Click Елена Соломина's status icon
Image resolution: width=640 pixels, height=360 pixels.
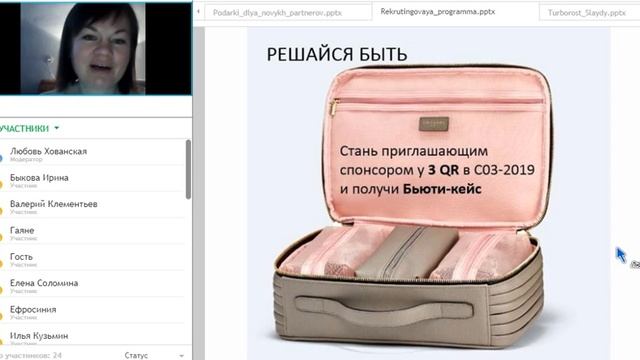click(x=1, y=290)
